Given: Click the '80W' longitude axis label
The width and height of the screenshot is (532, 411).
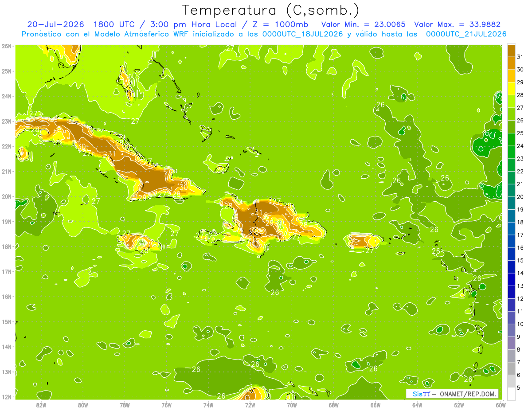Looking at the screenshot, I should 82,405.
